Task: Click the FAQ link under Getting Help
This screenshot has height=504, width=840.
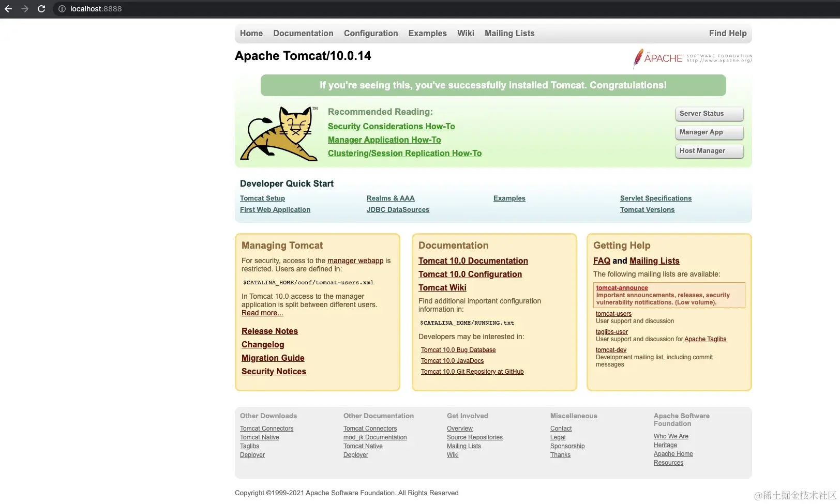Action: coord(602,261)
